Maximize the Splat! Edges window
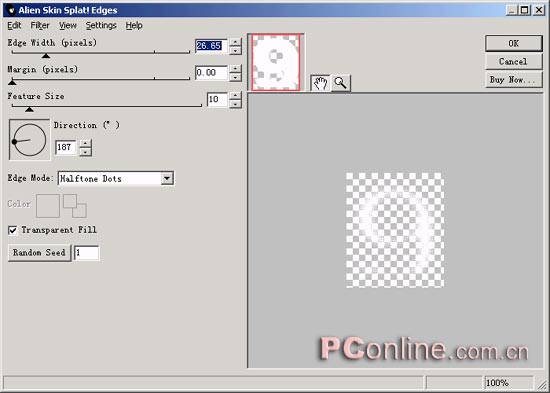 click(x=524, y=10)
